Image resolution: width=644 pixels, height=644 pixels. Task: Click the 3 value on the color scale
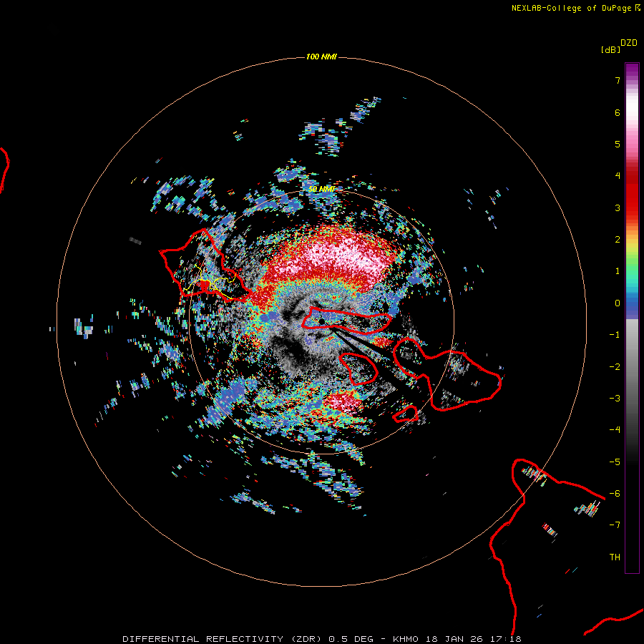click(618, 208)
